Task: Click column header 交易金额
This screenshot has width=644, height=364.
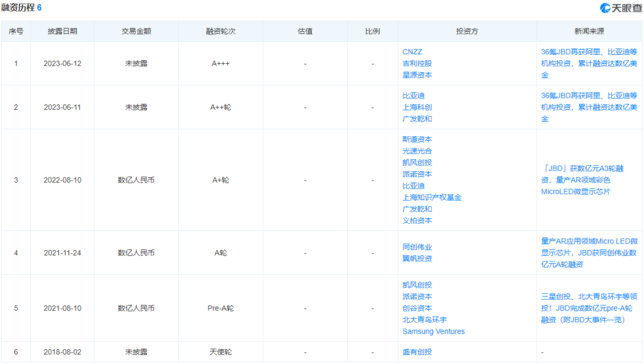Action: coord(137,31)
